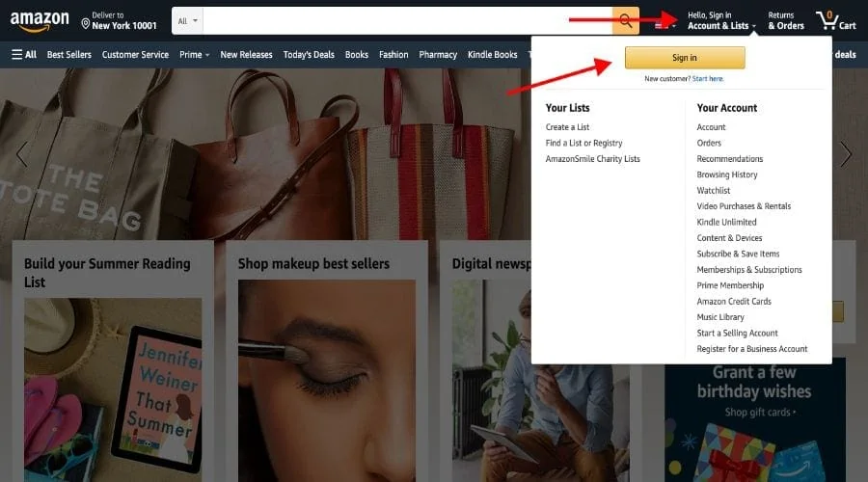
Task: Open Video Purchases & Rentals
Action: 744,206
